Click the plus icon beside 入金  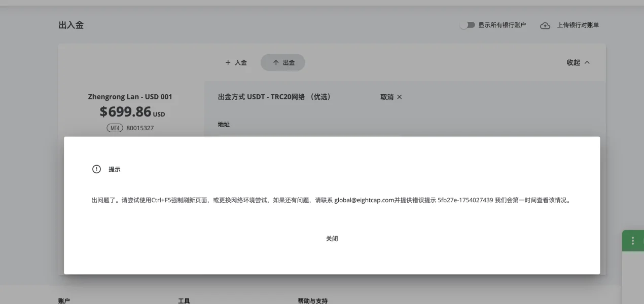(x=228, y=63)
